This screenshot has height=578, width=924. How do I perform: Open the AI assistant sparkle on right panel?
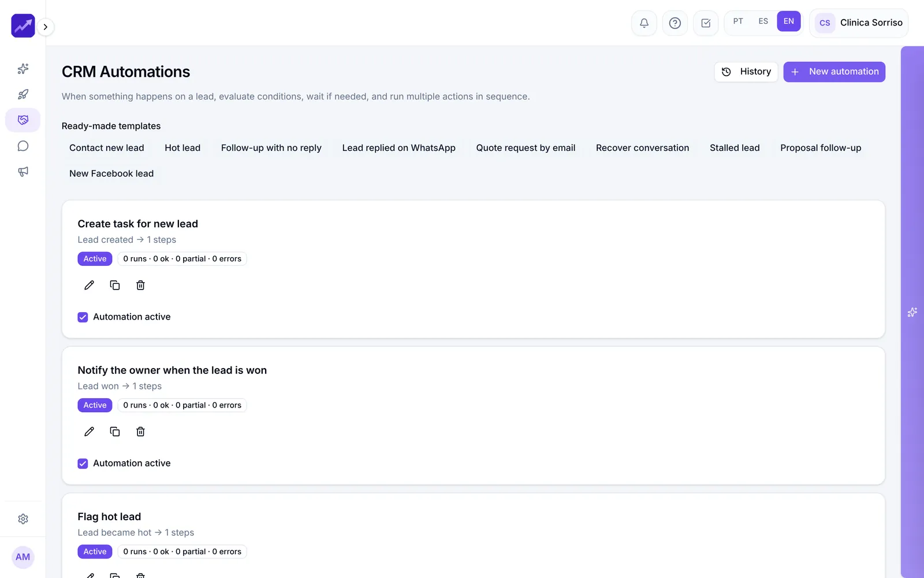(x=912, y=312)
